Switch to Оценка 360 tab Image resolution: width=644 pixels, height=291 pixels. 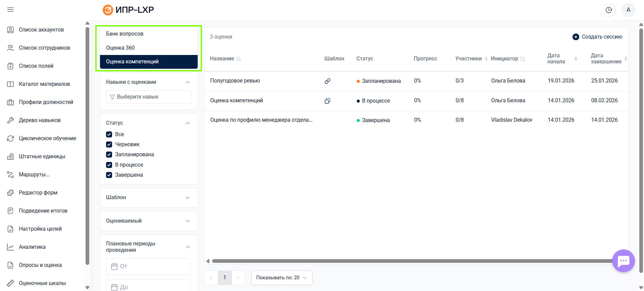pos(120,48)
